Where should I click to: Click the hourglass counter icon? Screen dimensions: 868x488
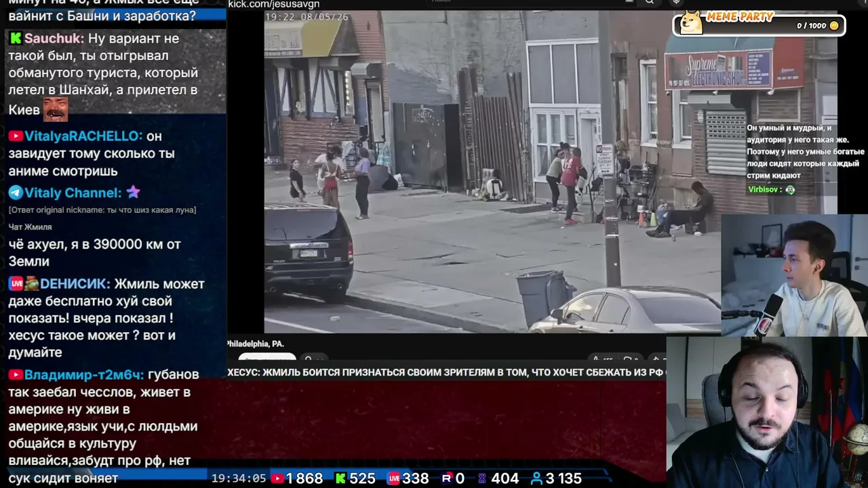482,479
